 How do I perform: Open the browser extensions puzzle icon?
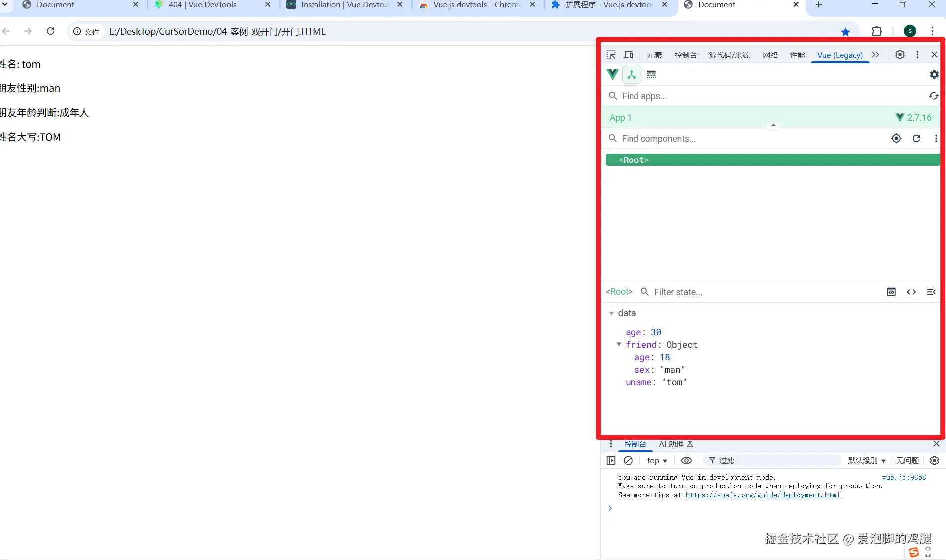877,31
